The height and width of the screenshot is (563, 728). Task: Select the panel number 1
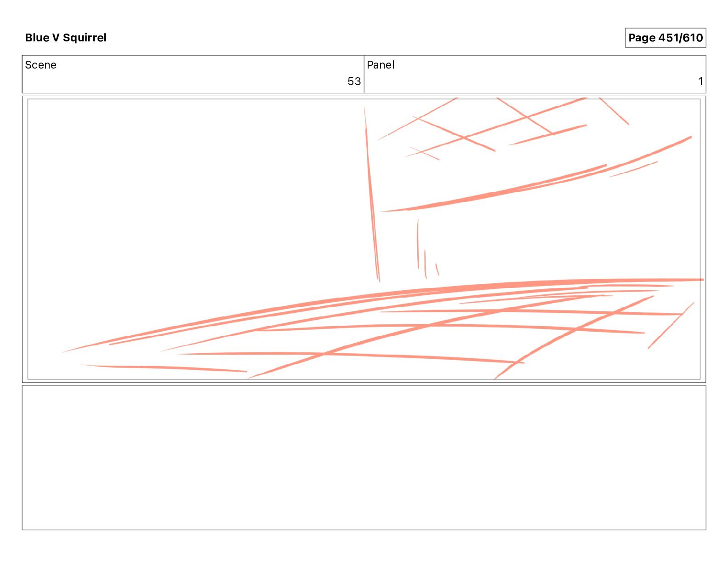pos(700,81)
